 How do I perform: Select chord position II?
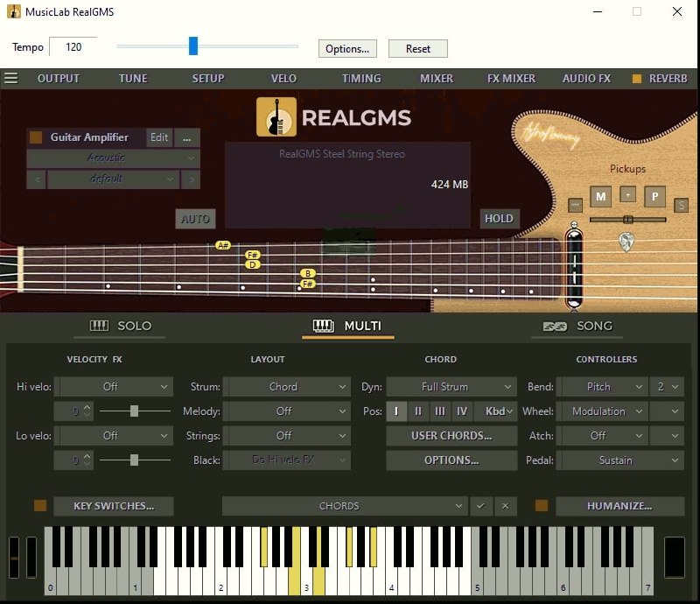(418, 411)
